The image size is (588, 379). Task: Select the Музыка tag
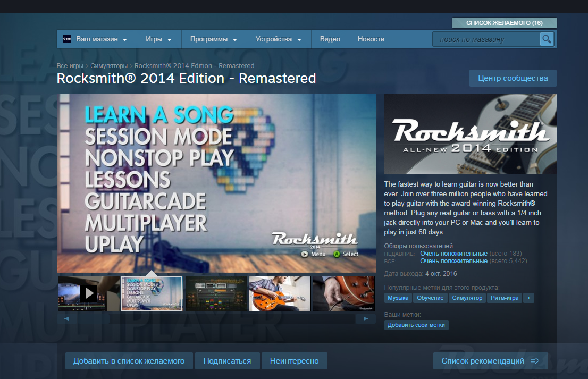(398, 298)
